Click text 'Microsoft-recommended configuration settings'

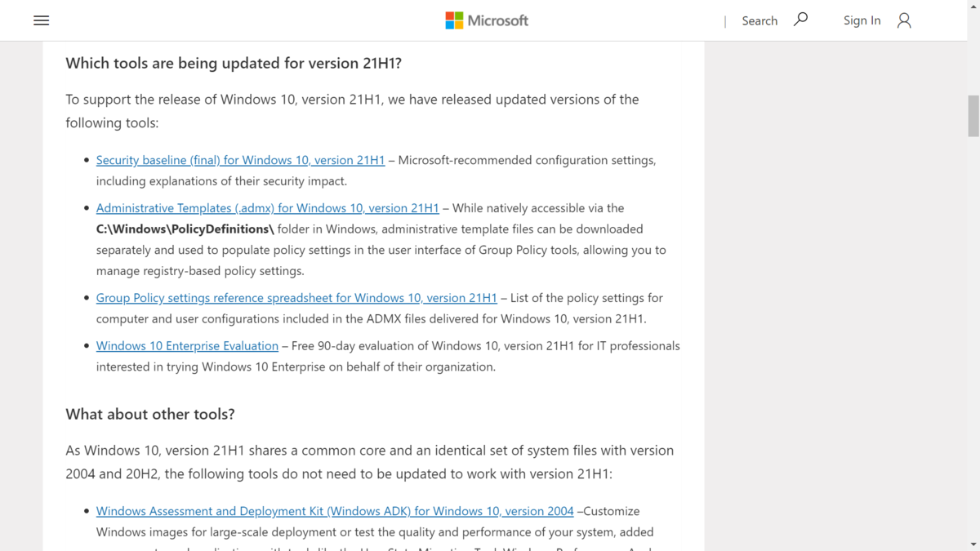click(527, 160)
